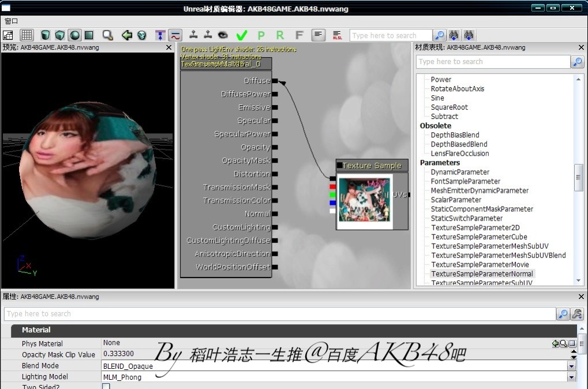Select LensFlareOcclusion expression
This screenshot has width=588, height=389.
(460, 154)
